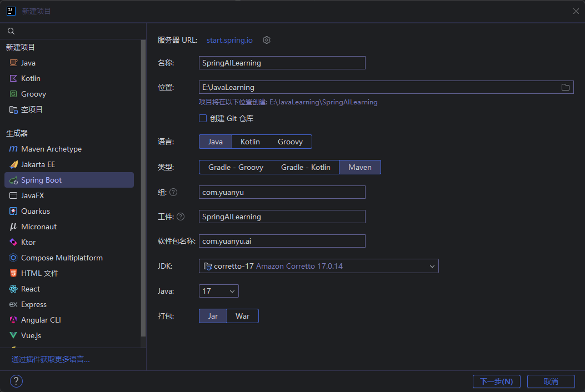This screenshot has height=392, width=585.
Task: Select the Quarkus generator
Action: click(36, 211)
